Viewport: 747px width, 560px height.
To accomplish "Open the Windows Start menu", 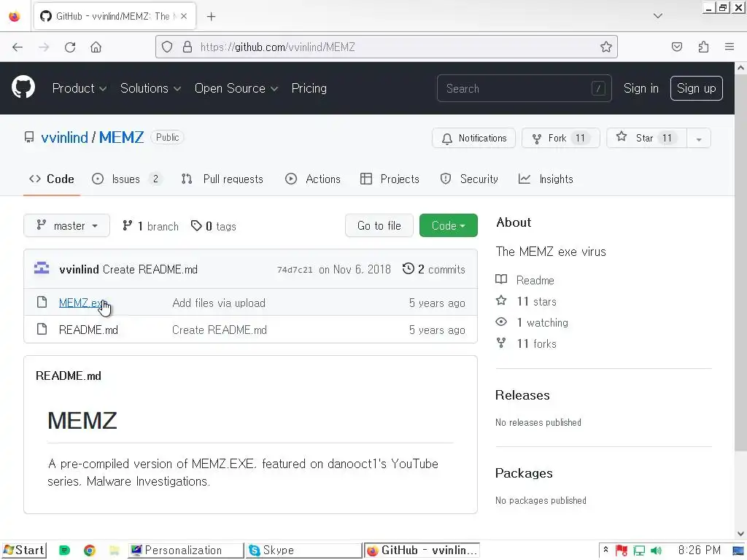I will pos(24,551).
